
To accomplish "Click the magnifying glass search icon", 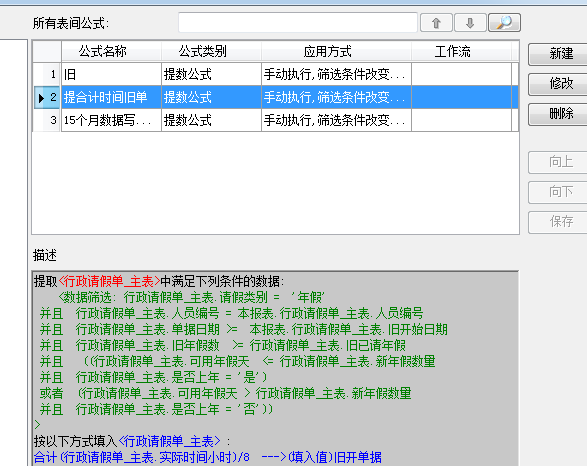I will pos(504,23).
